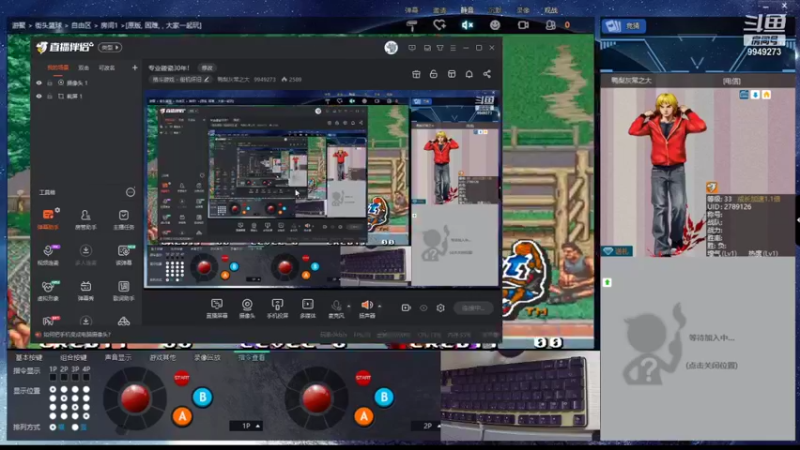Open the skin shirt icon in companion title bar
The image size is (800, 450).
[440, 47]
